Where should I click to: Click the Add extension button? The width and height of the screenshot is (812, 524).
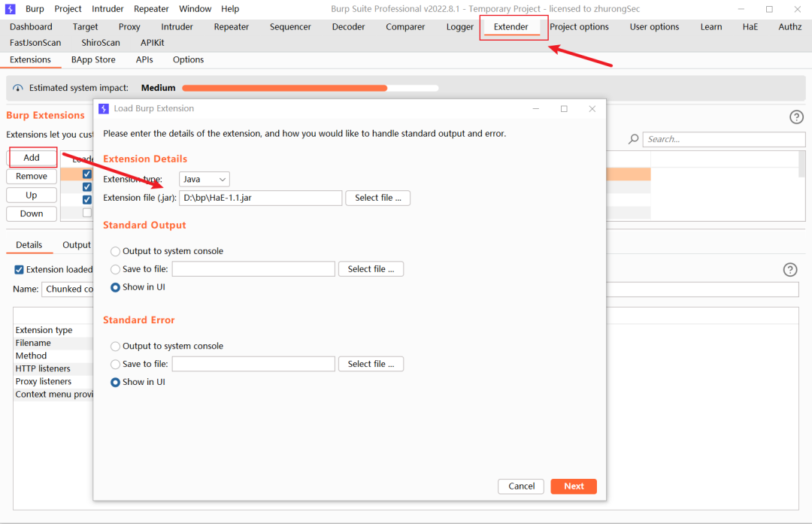(x=32, y=157)
